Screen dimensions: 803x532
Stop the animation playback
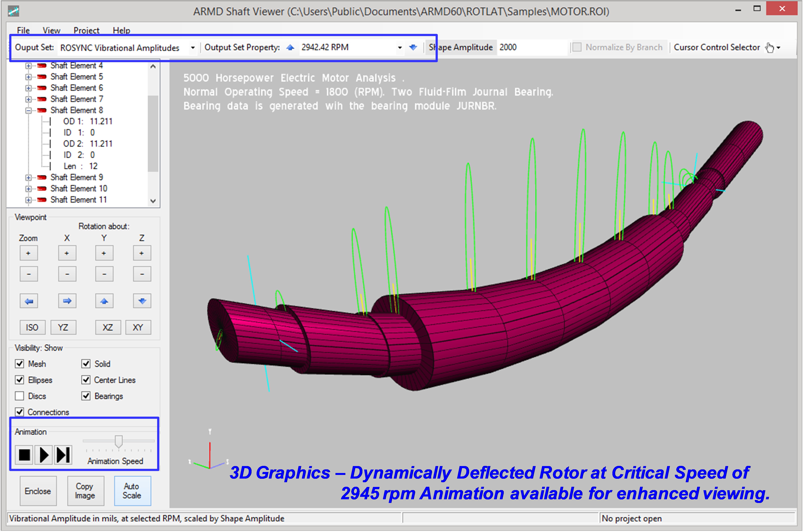click(24, 455)
